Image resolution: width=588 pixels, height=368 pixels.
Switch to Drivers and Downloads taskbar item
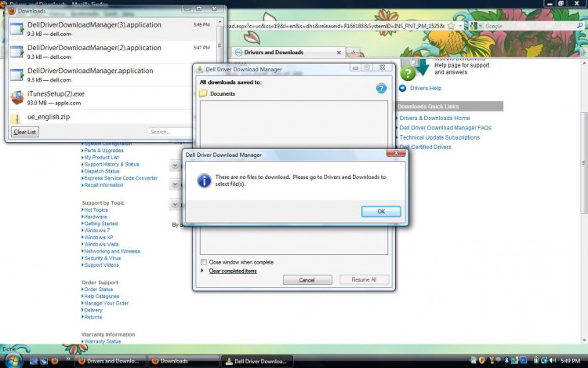(x=111, y=361)
